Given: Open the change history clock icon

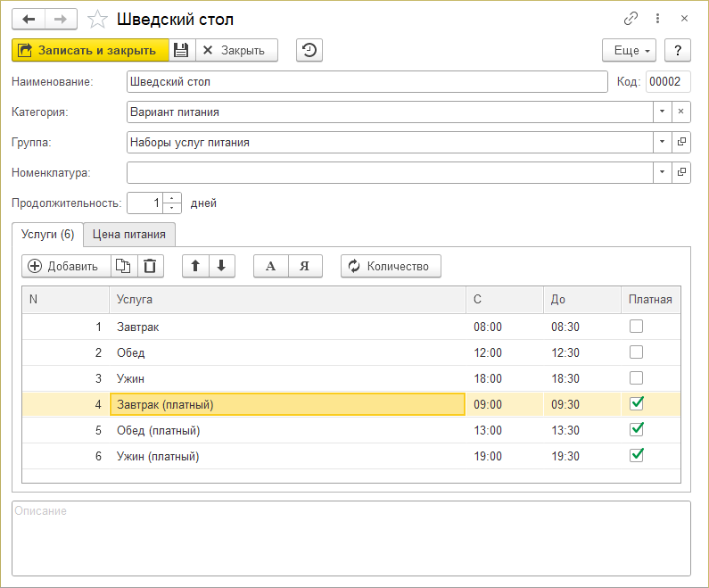Looking at the screenshot, I should pos(309,50).
